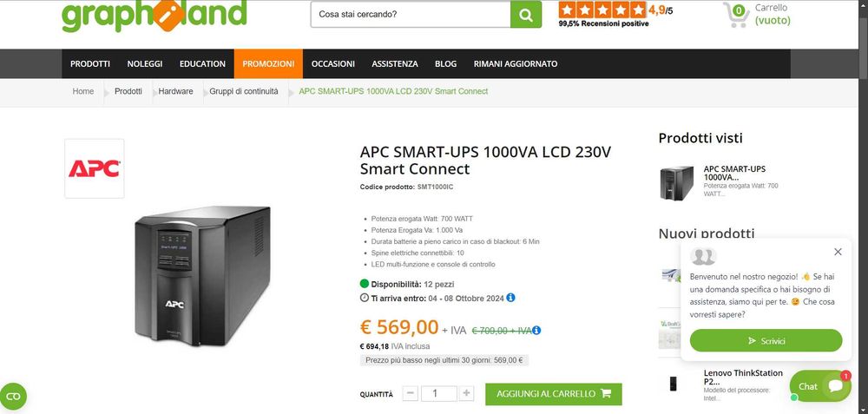Open the shopping cart icon
The width and height of the screenshot is (868, 414).
pos(736,14)
